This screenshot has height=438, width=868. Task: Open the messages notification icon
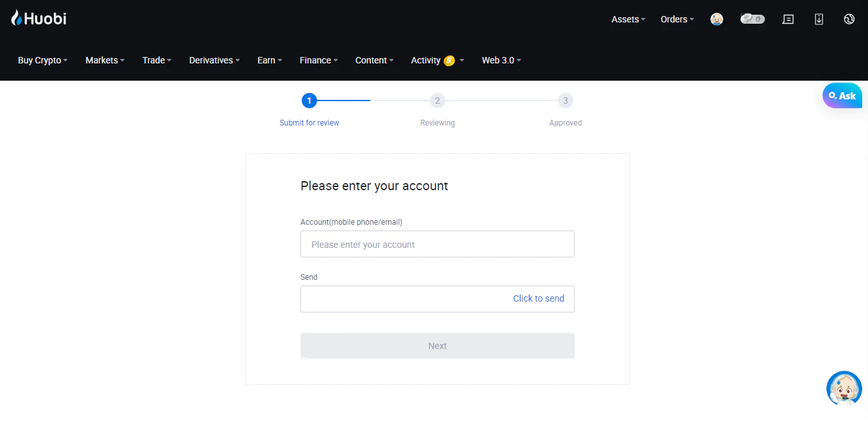coord(789,19)
